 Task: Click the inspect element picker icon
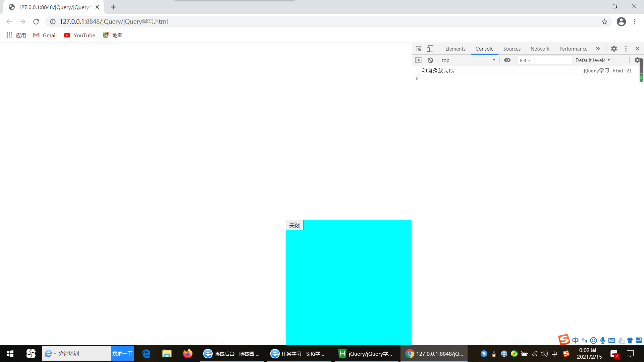click(x=419, y=49)
